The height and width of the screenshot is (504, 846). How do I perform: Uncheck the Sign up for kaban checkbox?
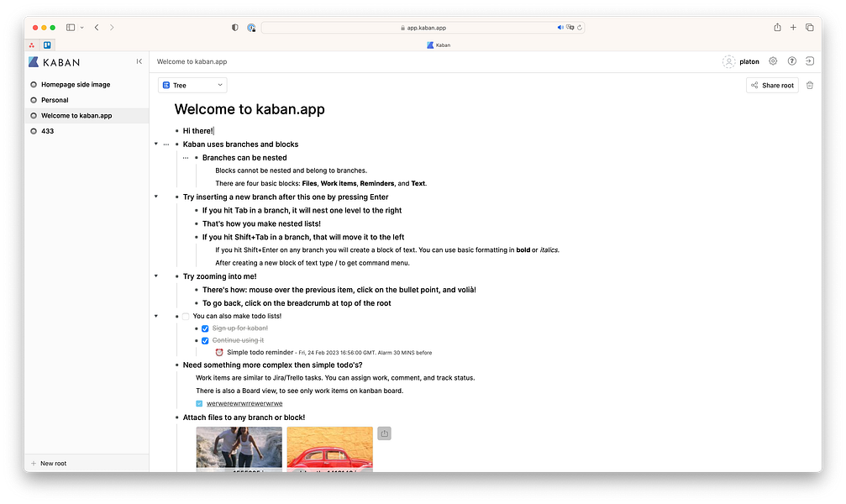tap(205, 328)
